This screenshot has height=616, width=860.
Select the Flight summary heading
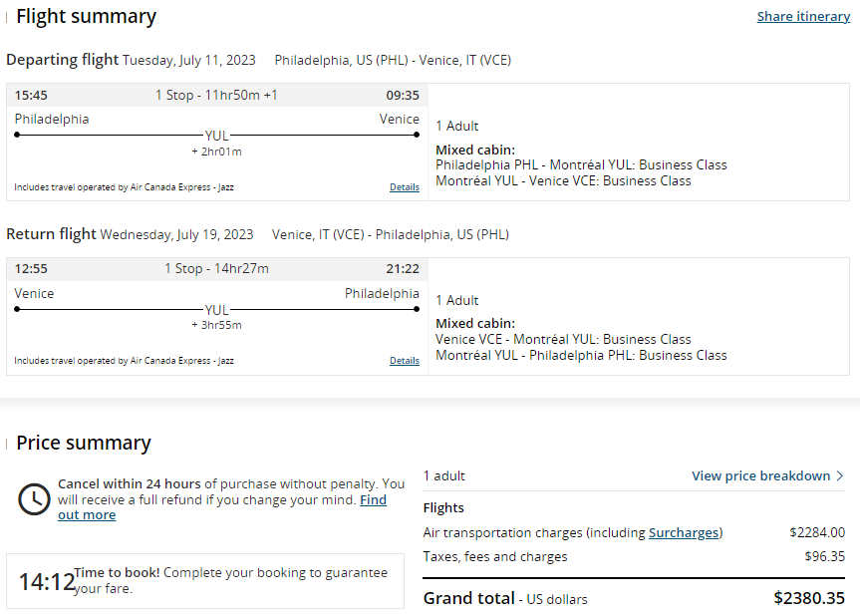coord(86,17)
